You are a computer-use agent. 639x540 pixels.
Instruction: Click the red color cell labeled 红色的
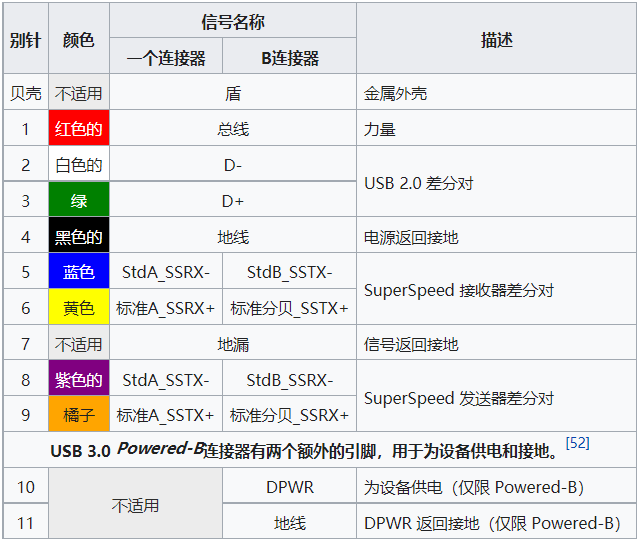tap(78, 129)
